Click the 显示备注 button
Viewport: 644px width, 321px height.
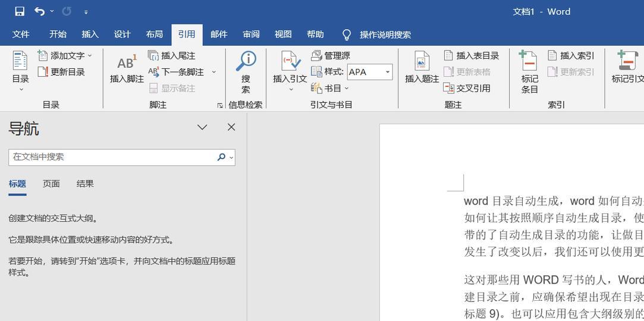tap(172, 88)
